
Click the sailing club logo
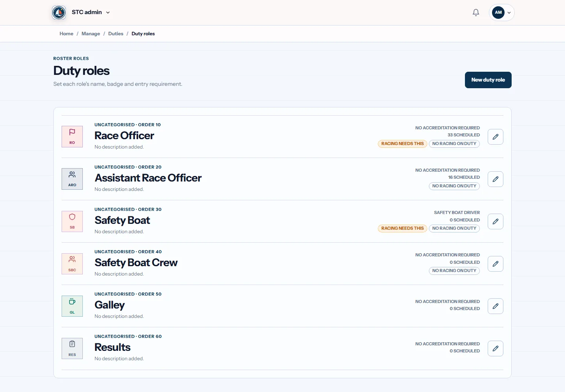59,13
